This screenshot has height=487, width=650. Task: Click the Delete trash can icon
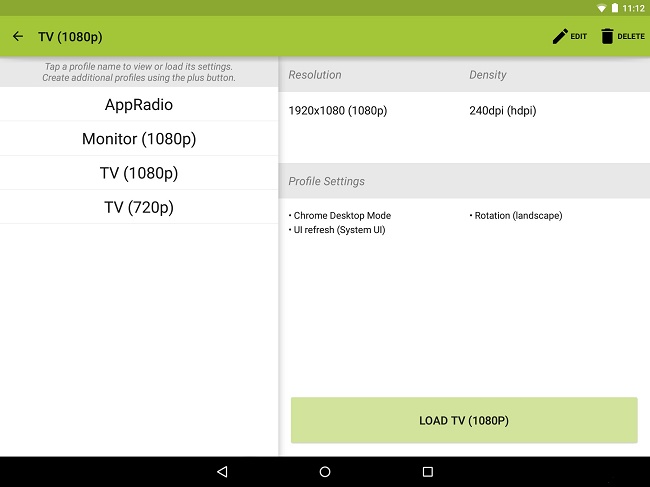pos(607,37)
